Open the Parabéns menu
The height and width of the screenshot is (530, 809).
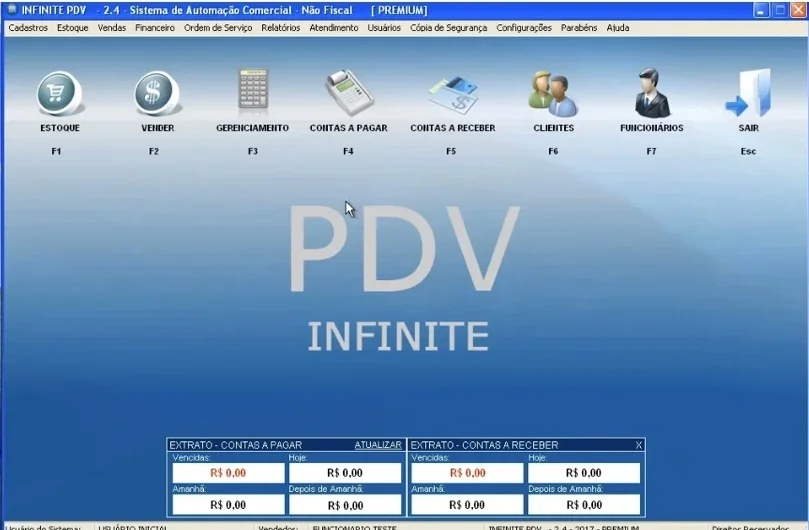[579, 28]
